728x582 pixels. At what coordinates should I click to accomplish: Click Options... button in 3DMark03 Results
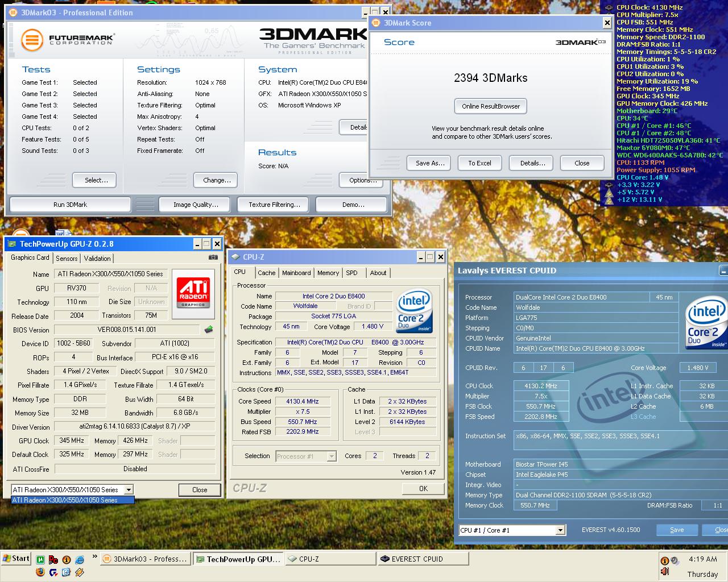(362, 180)
